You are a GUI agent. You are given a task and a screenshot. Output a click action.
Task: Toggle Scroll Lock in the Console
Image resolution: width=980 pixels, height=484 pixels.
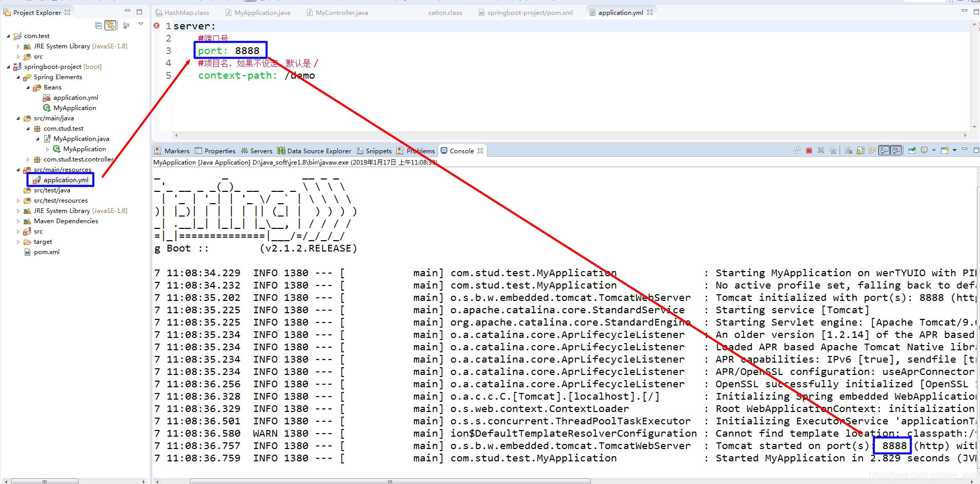coord(860,150)
